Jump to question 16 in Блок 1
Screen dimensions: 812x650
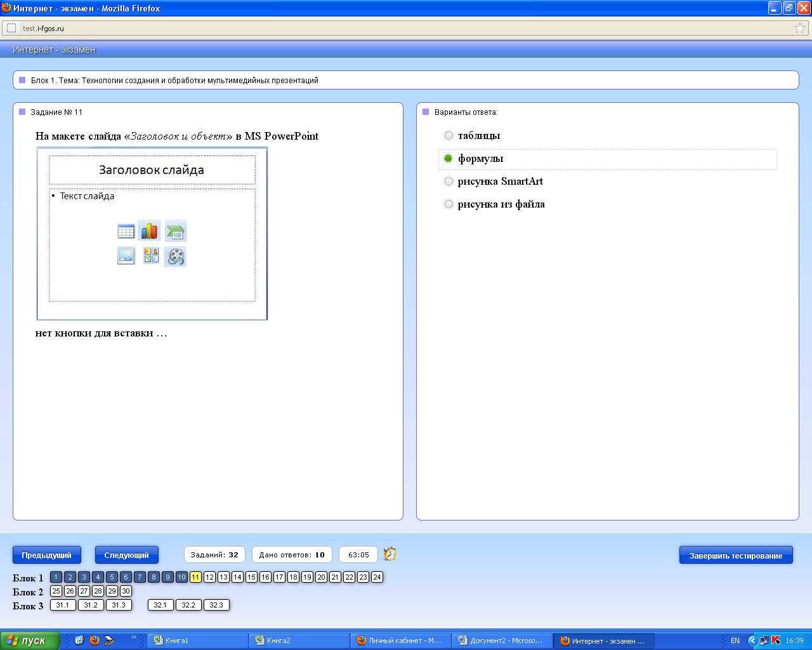click(265, 577)
